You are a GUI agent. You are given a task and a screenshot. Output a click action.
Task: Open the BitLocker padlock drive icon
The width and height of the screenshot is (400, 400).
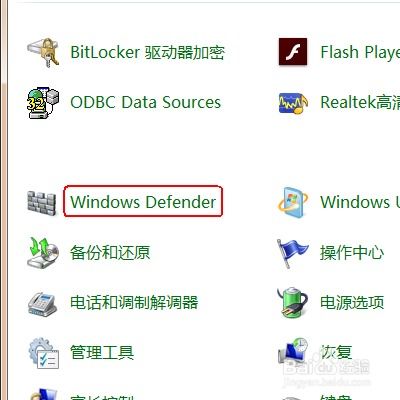[43, 52]
